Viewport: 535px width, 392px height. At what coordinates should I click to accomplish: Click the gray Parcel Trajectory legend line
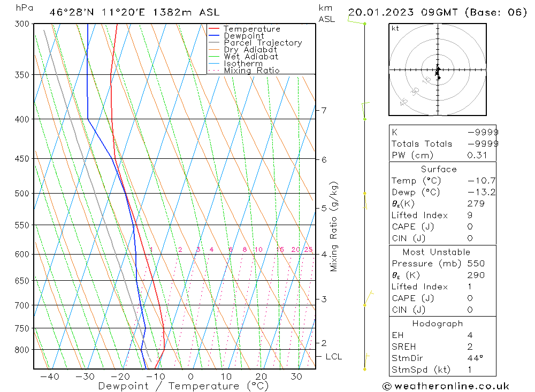[214, 42]
